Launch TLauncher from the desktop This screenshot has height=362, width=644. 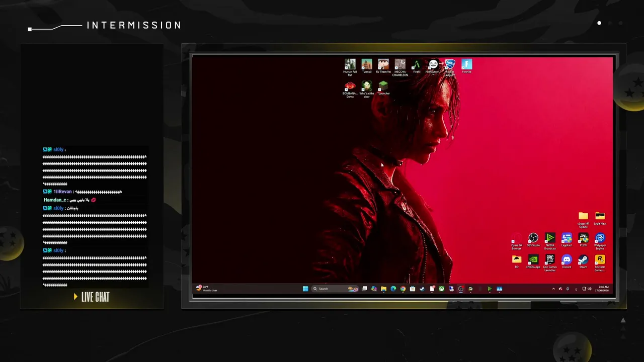[383, 88]
